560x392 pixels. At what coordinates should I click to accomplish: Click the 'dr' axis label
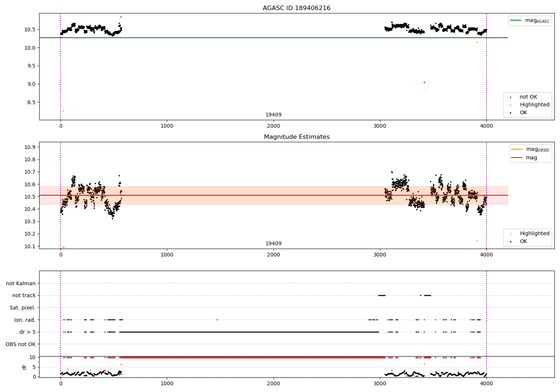pos(24,367)
